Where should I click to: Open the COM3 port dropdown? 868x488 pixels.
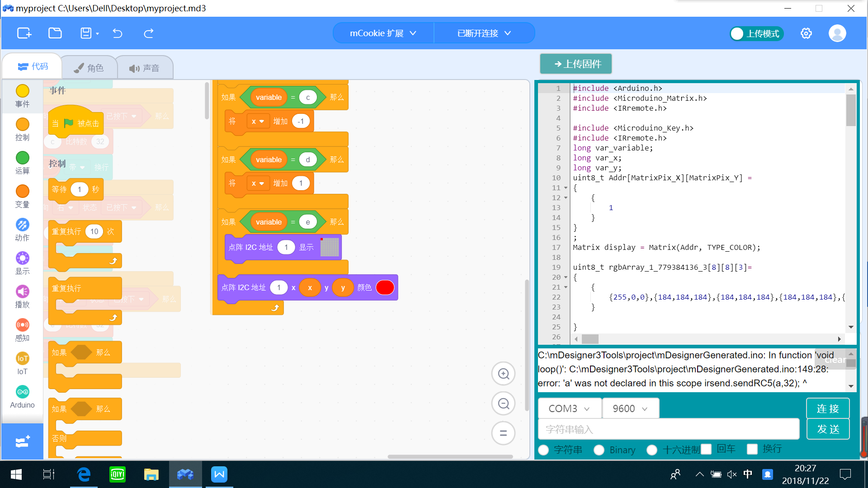(x=569, y=408)
